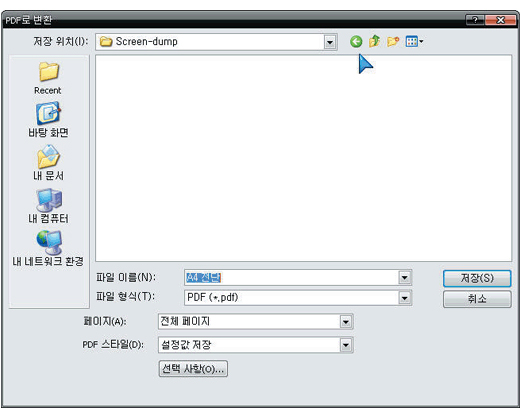Click the empty file list area
This screenshot has height=420, width=521.
tap(303, 158)
